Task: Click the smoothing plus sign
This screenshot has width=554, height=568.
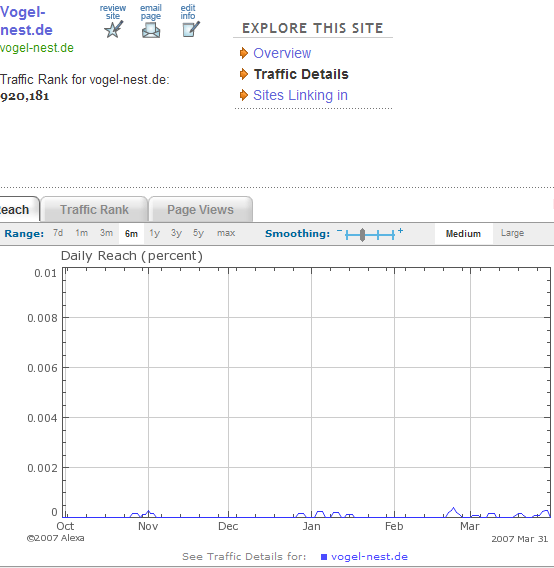Action: coord(400,230)
